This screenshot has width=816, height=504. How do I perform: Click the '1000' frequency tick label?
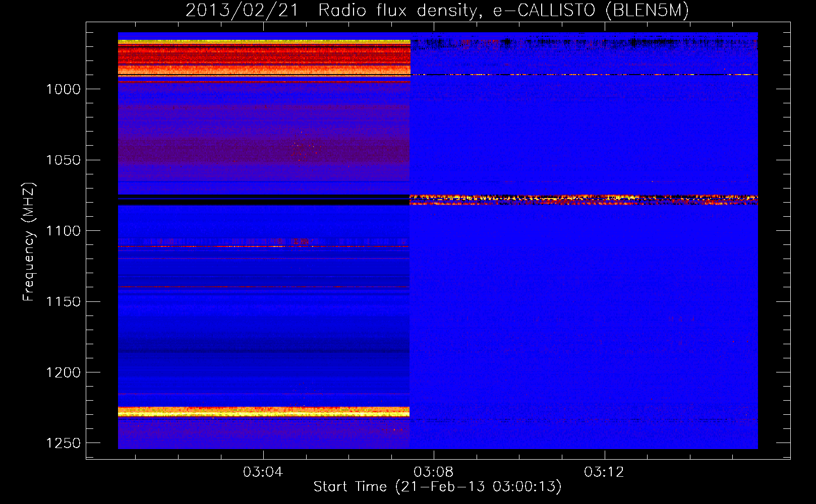63,89
